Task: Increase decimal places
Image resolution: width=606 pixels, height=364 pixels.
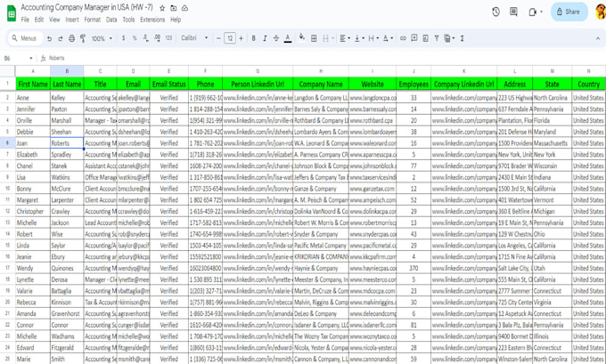Action: [158, 38]
